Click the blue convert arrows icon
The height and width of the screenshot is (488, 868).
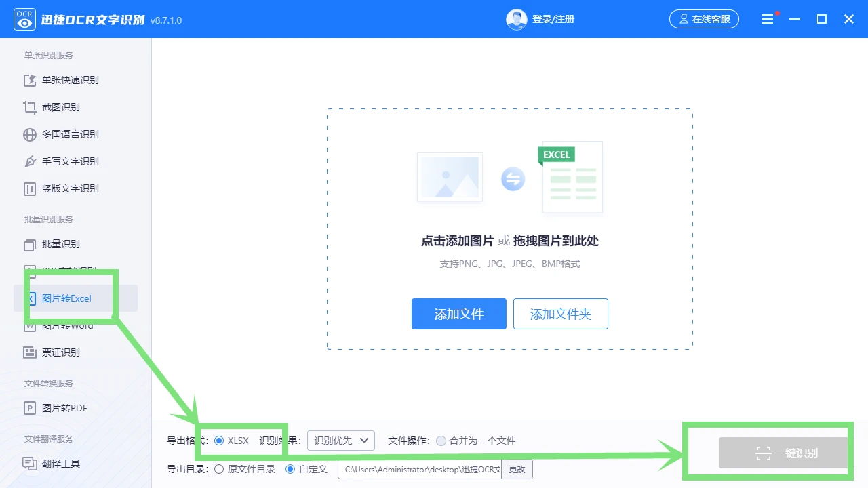513,179
